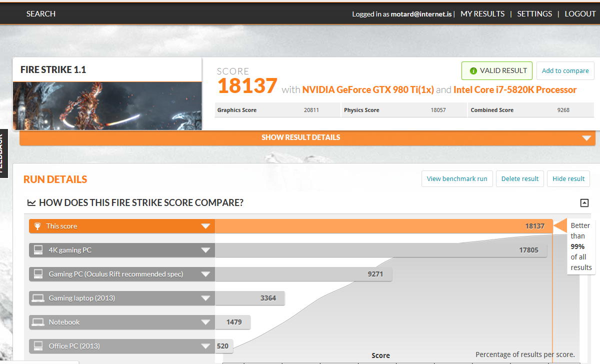Click View benchmark run

click(x=456, y=178)
